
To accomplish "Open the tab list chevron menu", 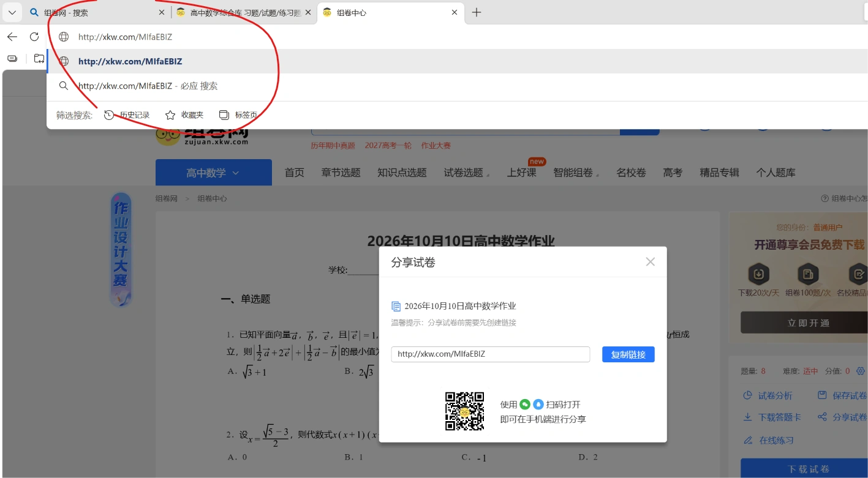I will click(x=12, y=12).
